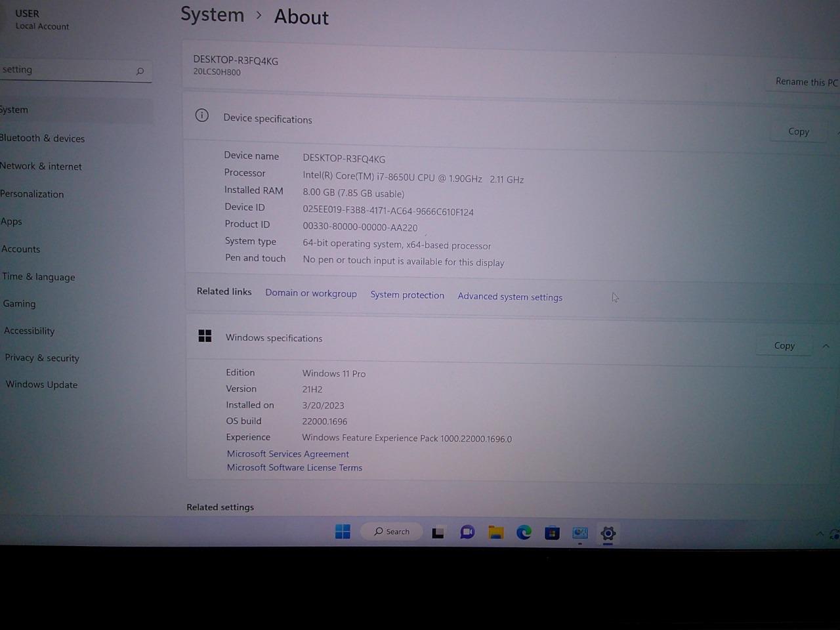This screenshot has height=630, width=840.
Task: Show hidden icons in the system tray
Action: [x=820, y=534]
